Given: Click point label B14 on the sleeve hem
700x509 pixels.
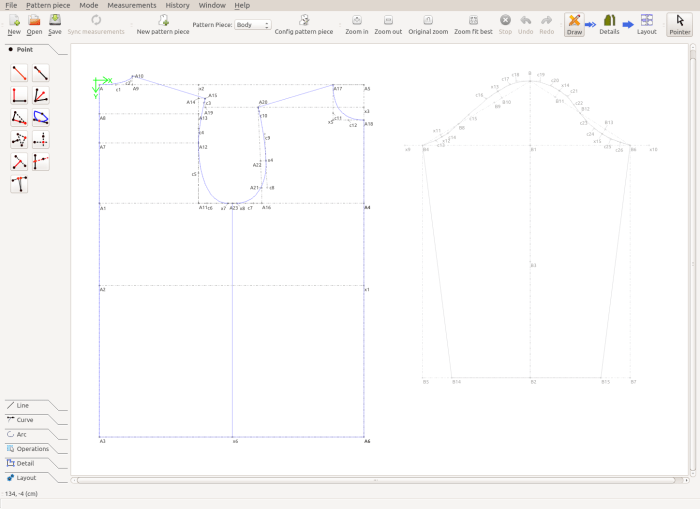Looking at the screenshot, I should click(456, 382).
